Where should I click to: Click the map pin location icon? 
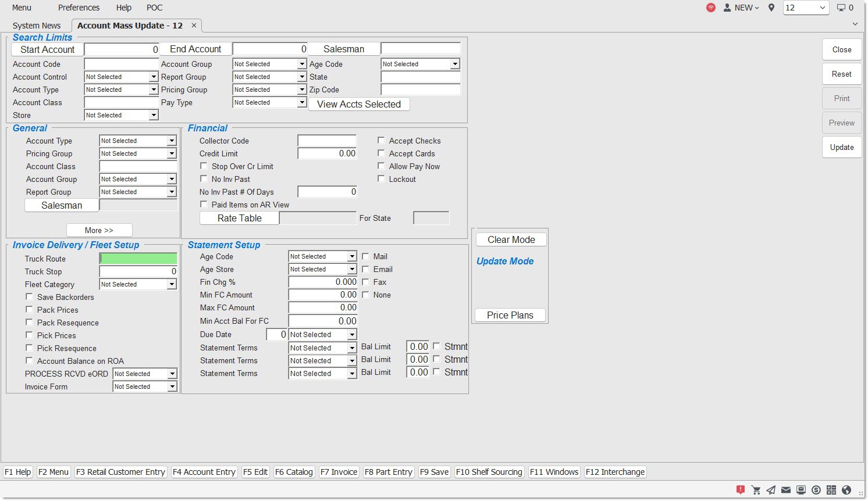pos(771,8)
